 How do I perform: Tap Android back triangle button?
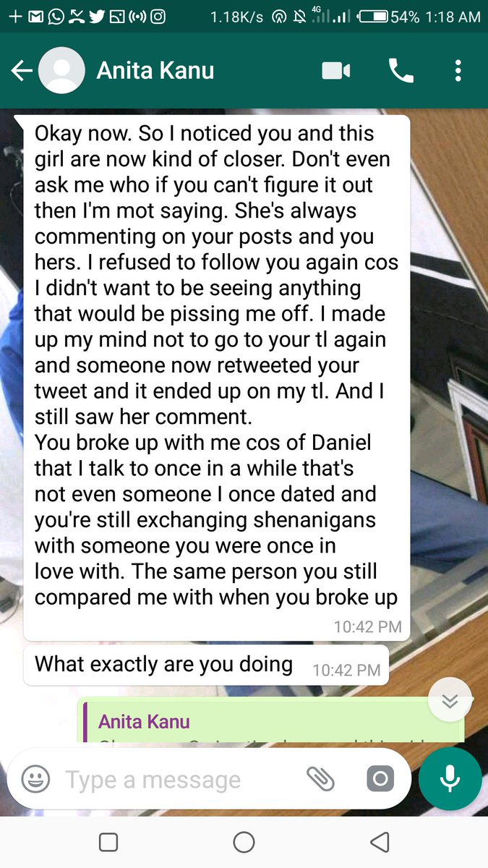380,842
